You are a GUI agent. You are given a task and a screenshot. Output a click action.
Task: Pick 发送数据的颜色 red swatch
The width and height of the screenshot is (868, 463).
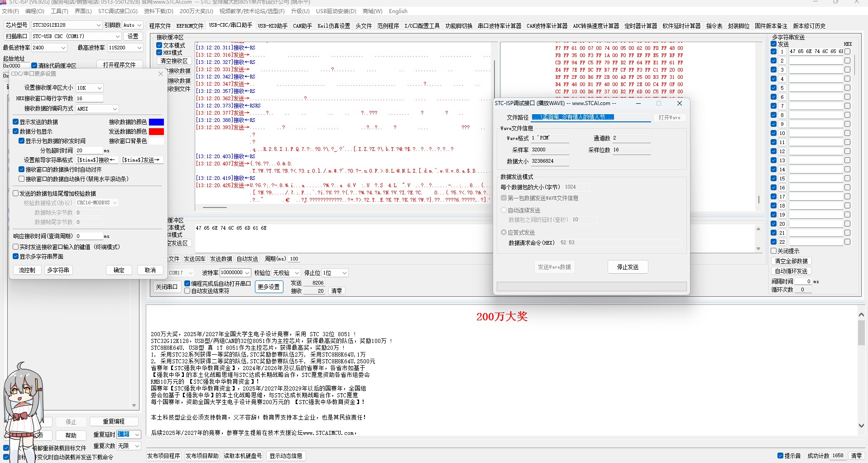point(156,131)
